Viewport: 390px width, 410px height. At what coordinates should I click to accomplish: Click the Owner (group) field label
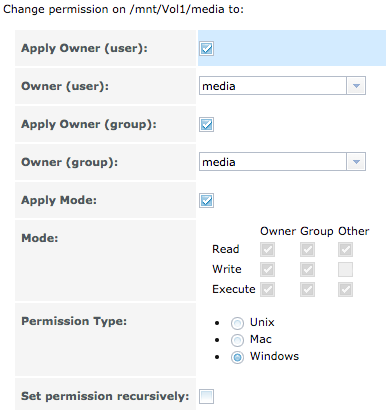[70, 163]
